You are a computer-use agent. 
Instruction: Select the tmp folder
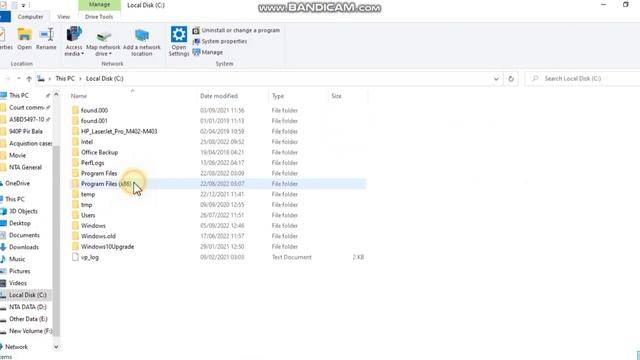click(86, 205)
